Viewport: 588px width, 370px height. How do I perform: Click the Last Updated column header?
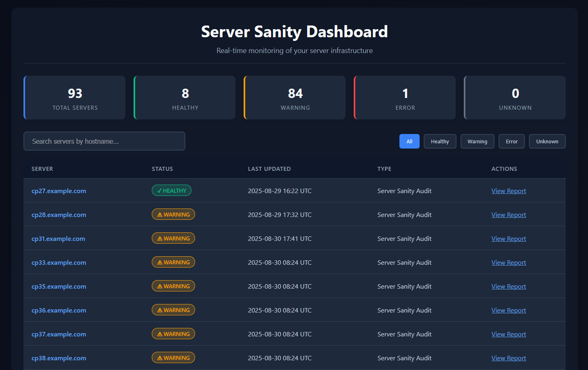click(269, 169)
